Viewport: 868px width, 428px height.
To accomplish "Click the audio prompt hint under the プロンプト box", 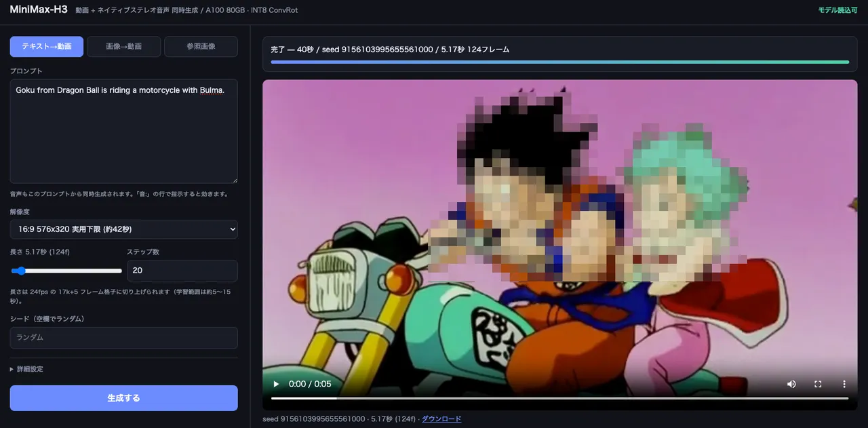I will (x=119, y=194).
